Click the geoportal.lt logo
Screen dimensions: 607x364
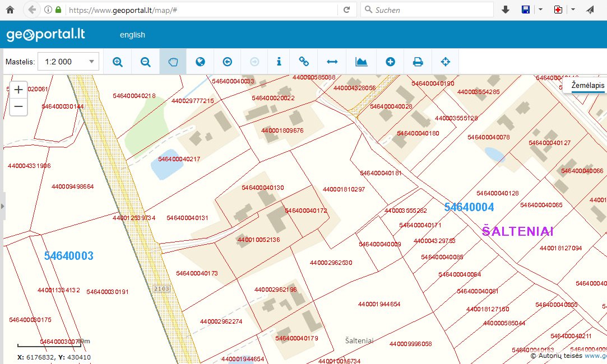46,35
